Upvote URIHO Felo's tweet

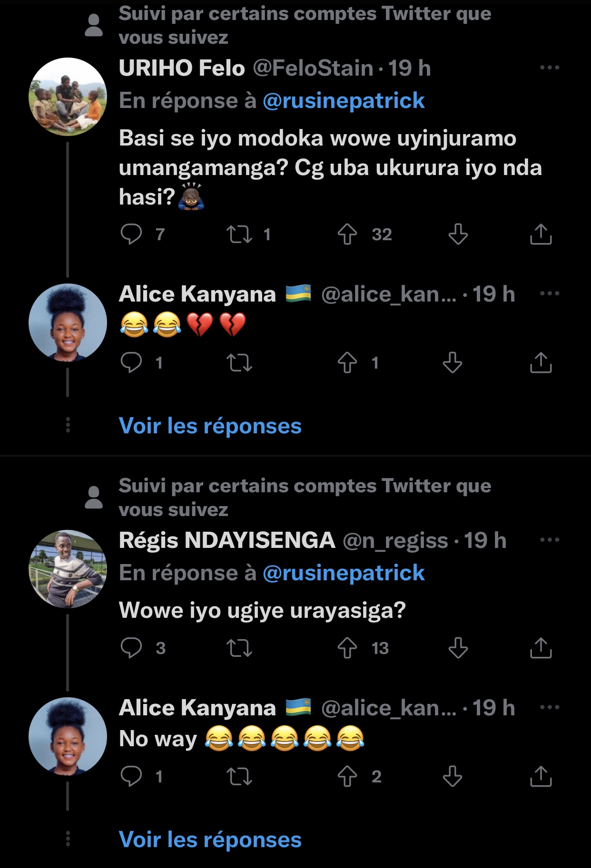(347, 234)
